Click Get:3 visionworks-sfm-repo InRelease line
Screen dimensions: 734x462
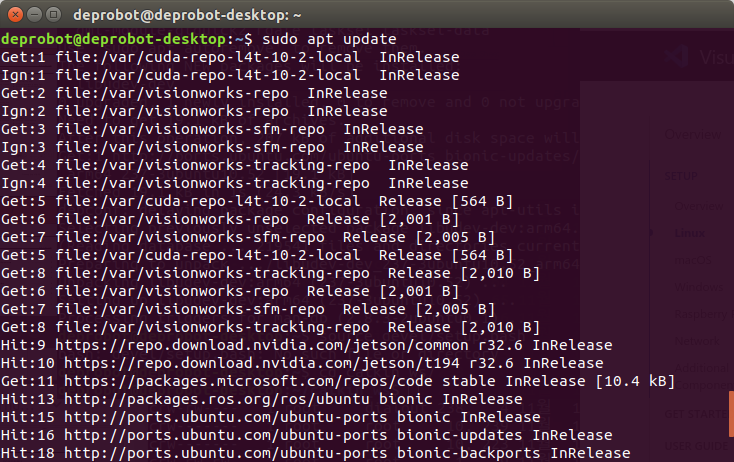coord(212,129)
